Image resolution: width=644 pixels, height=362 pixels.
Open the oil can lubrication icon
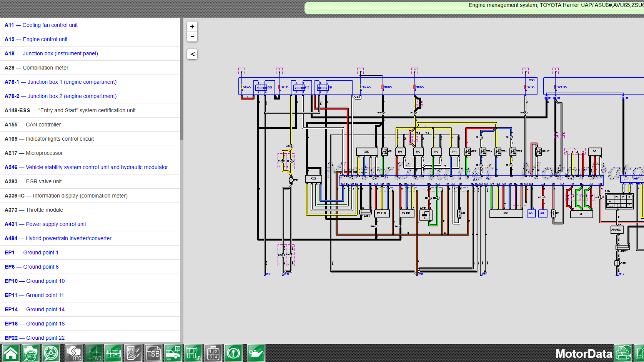click(256, 353)
